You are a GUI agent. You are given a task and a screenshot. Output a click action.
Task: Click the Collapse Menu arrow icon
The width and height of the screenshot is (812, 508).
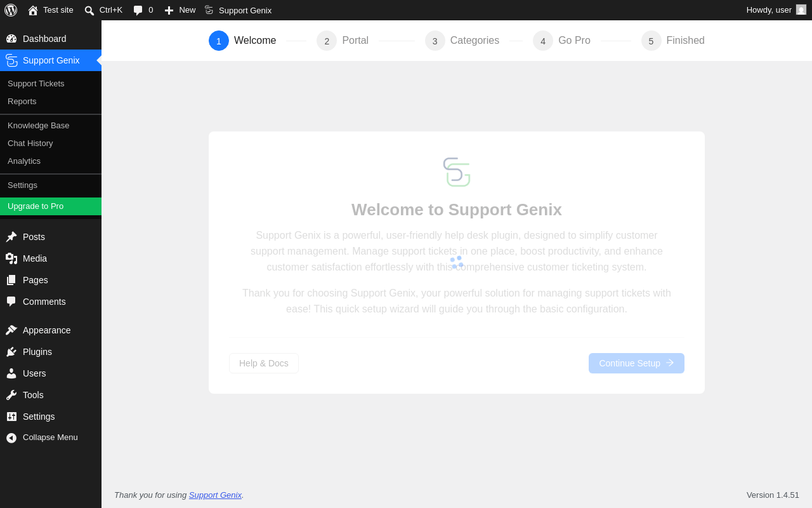11,438
